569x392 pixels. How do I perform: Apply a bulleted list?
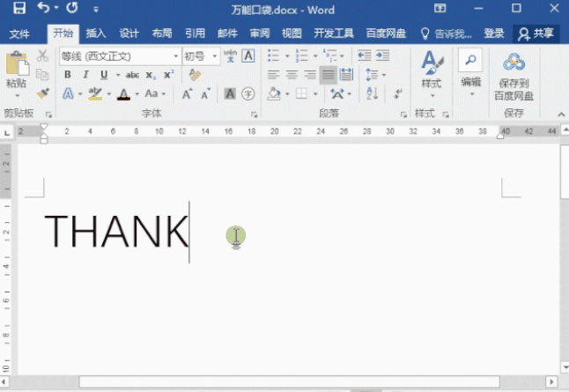(x=273, y=55)
